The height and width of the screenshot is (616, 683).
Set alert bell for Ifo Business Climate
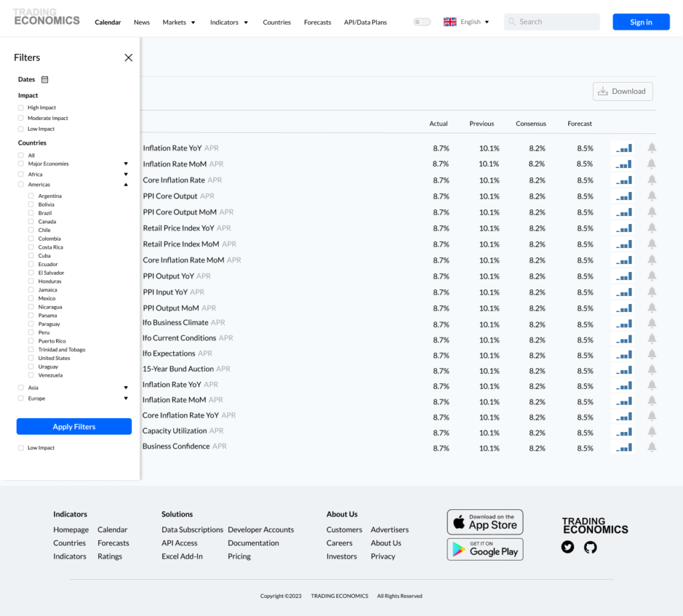[x=652, y=323]
